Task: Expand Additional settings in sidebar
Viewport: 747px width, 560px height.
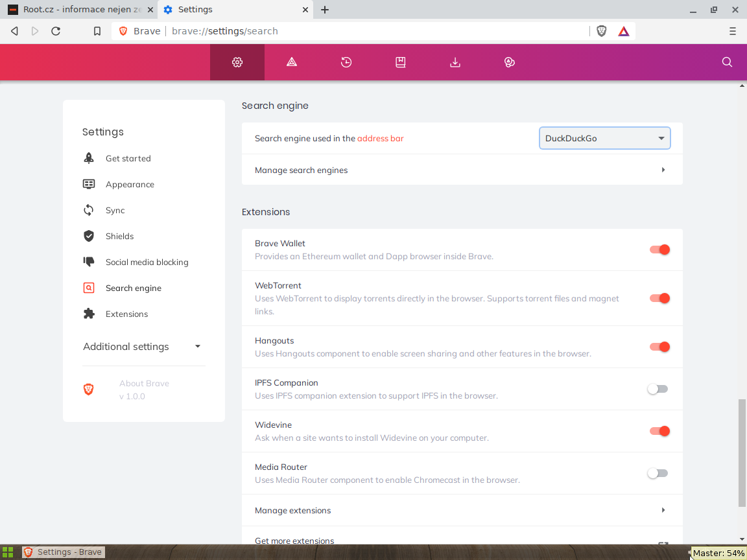Action: (143, 347)
